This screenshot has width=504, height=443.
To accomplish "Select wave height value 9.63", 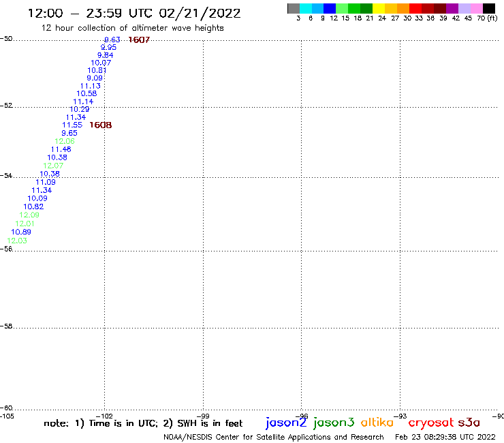I will point(112,40).
